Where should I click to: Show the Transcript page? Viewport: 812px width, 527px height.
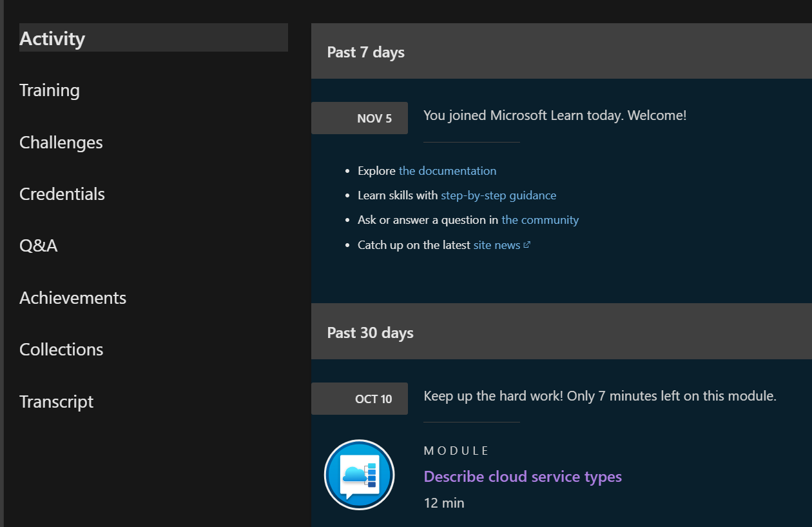[x=57, y=401]
